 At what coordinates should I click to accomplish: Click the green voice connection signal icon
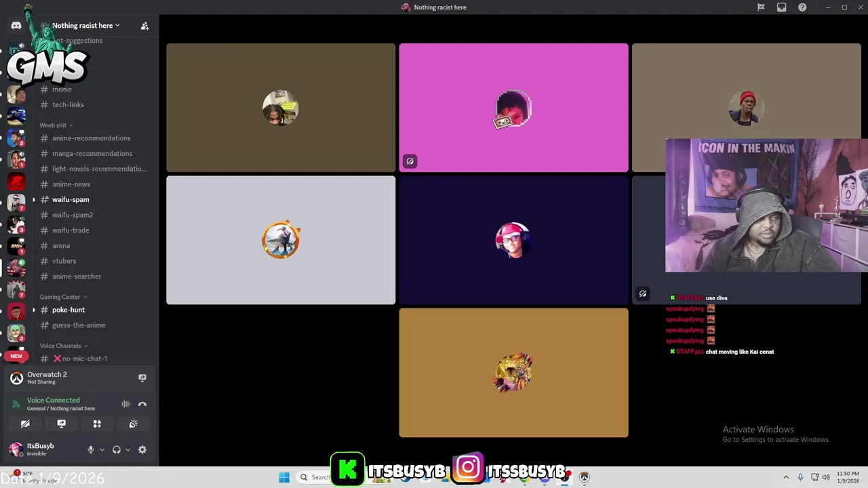16,404
